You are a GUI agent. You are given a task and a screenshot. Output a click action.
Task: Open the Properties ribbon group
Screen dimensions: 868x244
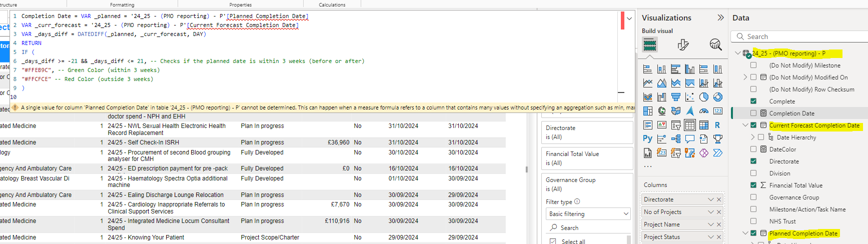[241, 4]
